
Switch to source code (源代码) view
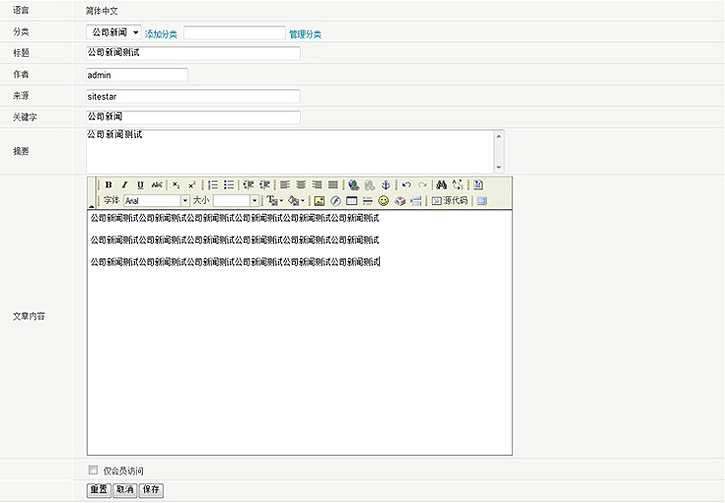(x=449, y=201)
